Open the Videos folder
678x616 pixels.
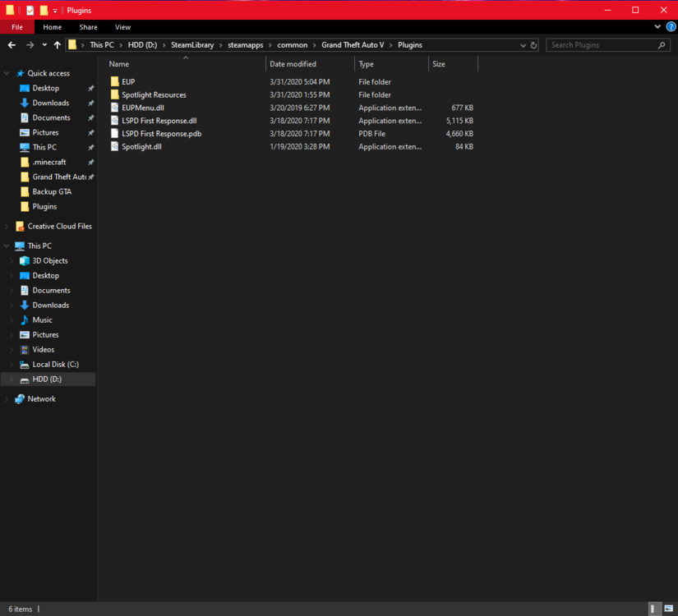tap(44, 349)
